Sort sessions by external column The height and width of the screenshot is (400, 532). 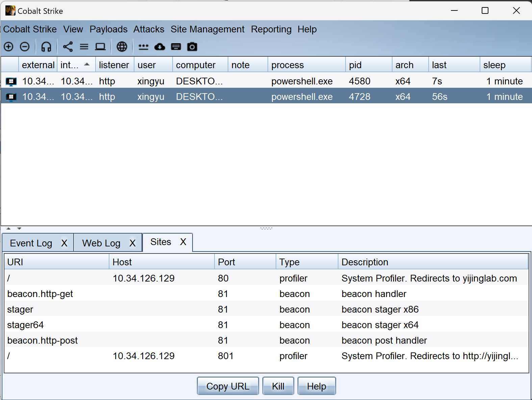click(x=38, y=65)
